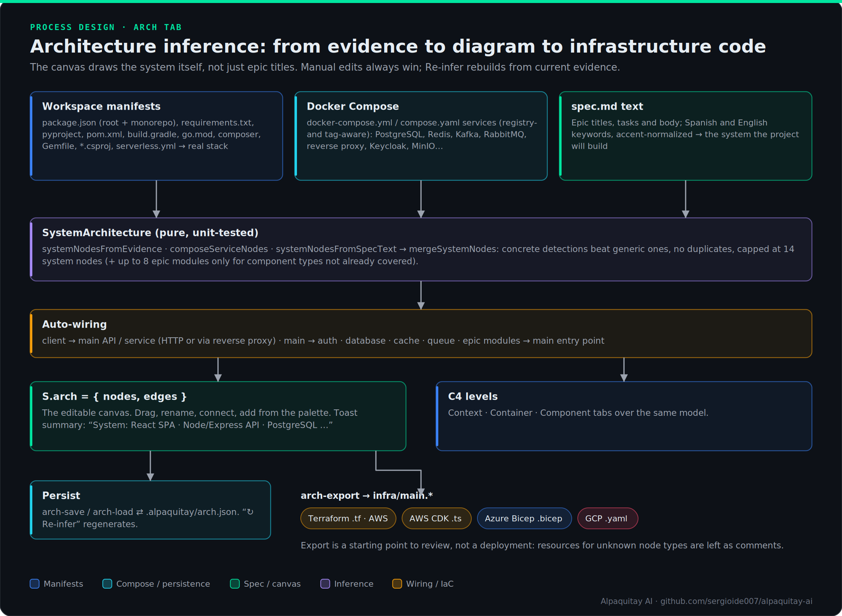Pick the GCP .yaml export pill
Image resolution: width=842 pixels, height=616 pixels.
[607, 518]
